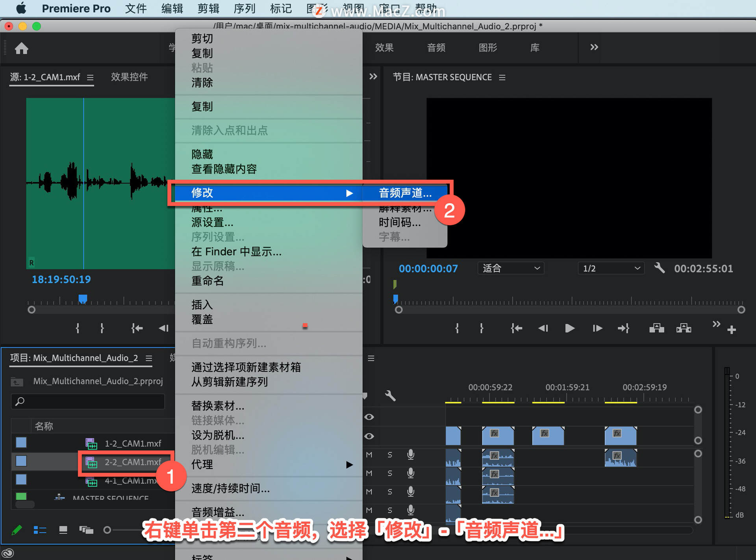Step back one frame in Source monitor
Viewport: 756px width, 560px height.
pos(164,328)
